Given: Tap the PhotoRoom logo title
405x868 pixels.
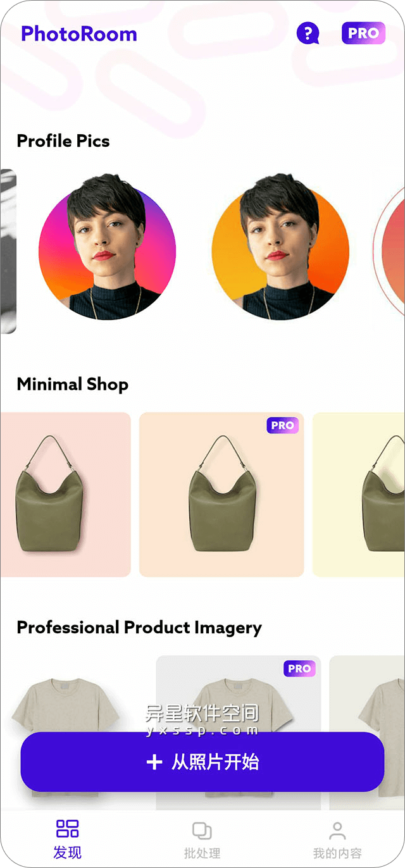Looking at the screenshot, I should [79, 34].
